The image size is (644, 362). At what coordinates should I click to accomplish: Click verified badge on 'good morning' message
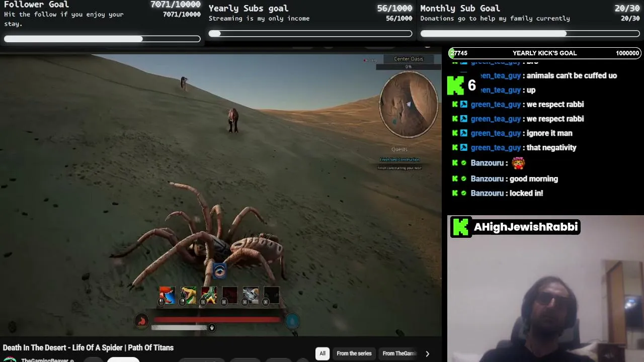click(x=464, y=178)
